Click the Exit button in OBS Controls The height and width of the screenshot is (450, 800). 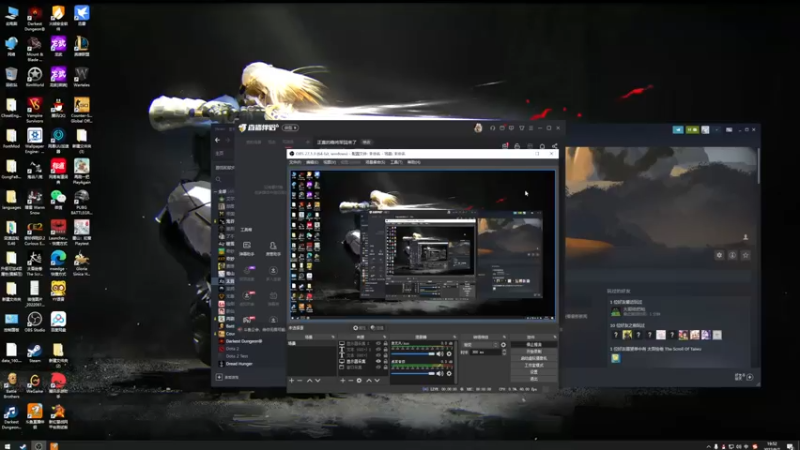[x=534, y=379]
